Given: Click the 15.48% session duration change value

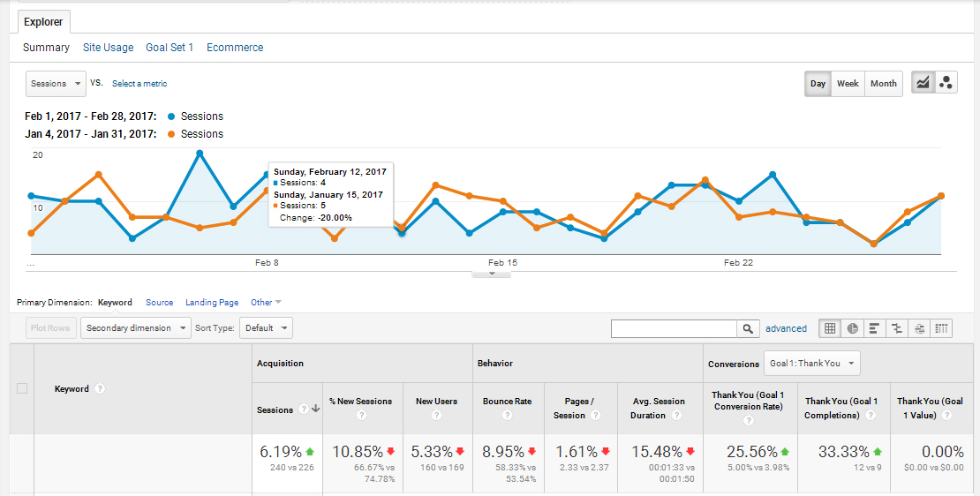Looking at the screenshot, I should tap(658, 452).
